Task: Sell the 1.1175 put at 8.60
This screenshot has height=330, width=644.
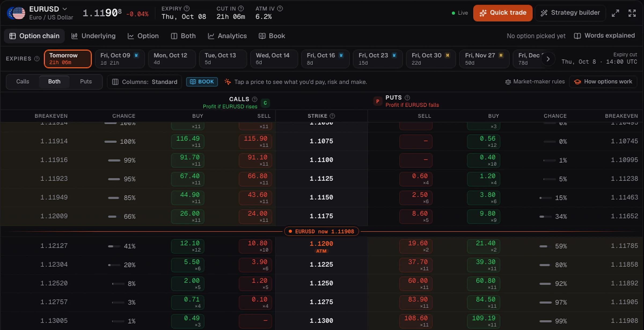Action: 416,216
